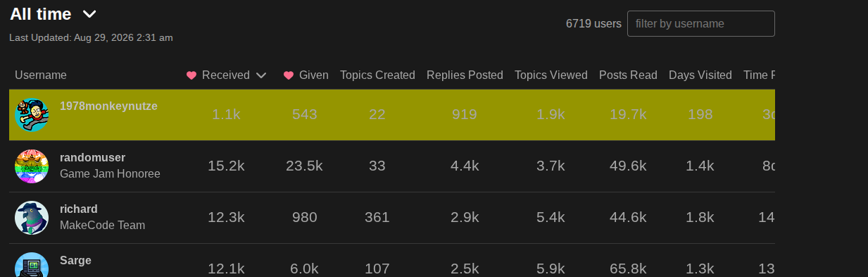
Task: Open randomuser's rainbow avatar
Action: point(32,166)
